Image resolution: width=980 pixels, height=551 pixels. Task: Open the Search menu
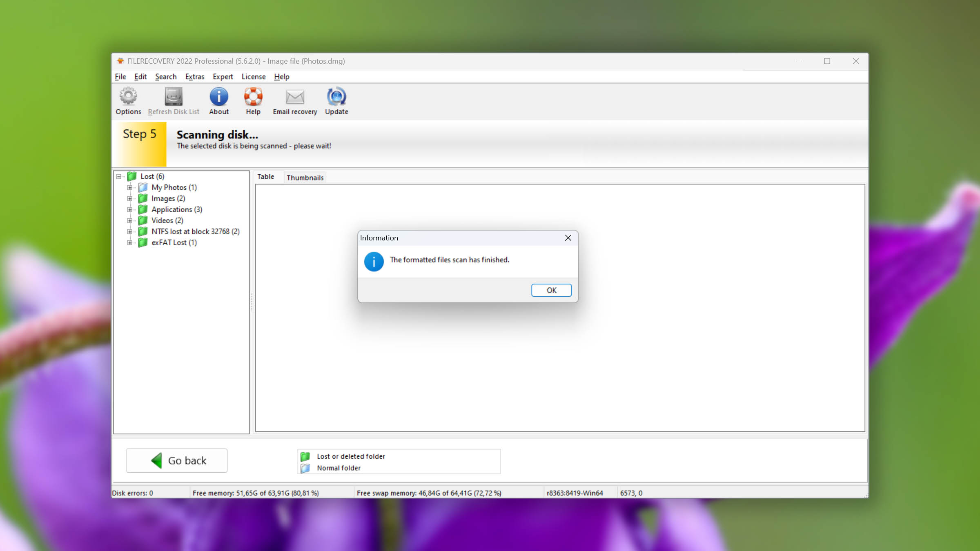coord(166,77)
